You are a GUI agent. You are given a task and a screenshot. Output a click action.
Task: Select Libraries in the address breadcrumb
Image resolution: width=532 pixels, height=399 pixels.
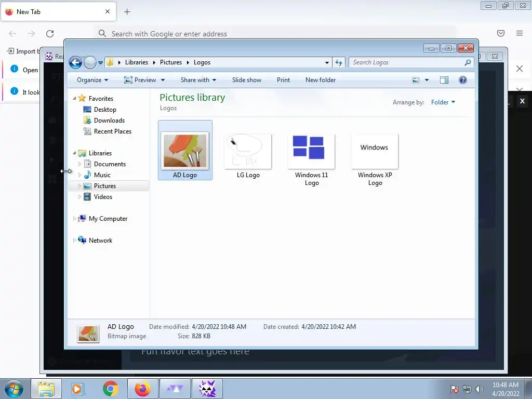point(137,62)
